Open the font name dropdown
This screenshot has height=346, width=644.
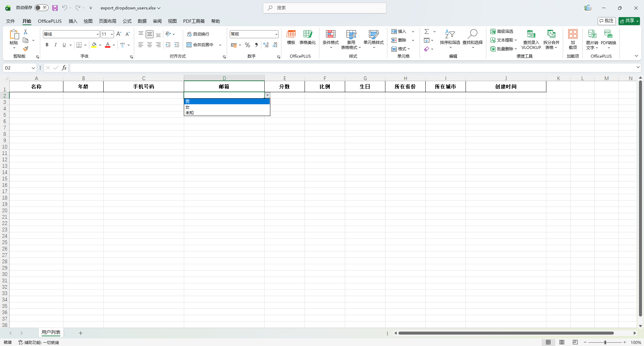98,34
